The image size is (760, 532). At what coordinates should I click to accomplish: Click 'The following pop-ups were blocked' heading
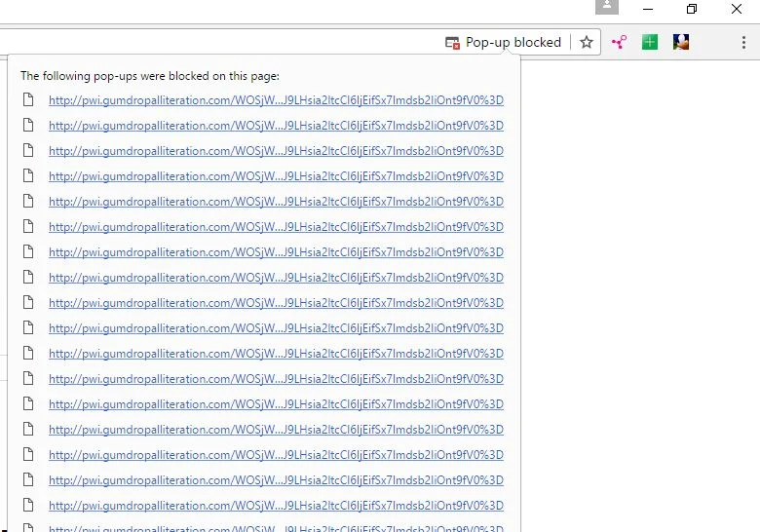(150, 76)
